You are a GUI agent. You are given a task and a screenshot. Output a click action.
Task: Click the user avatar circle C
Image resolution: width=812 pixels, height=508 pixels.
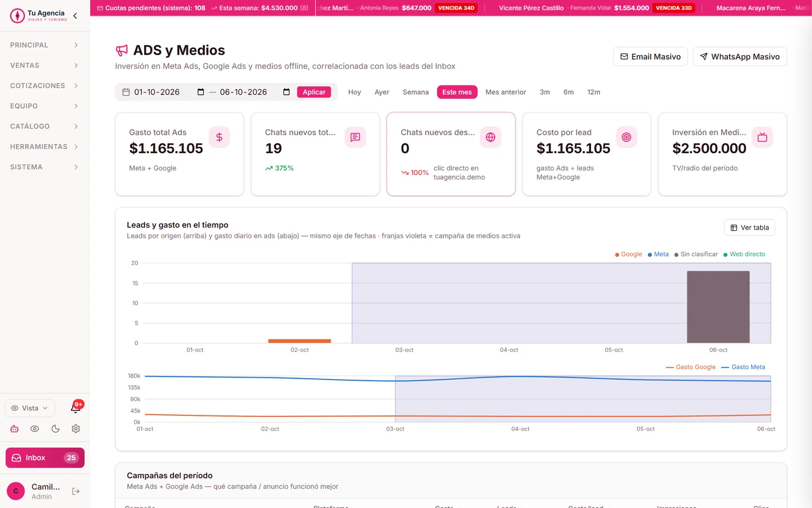click(16, 491)
